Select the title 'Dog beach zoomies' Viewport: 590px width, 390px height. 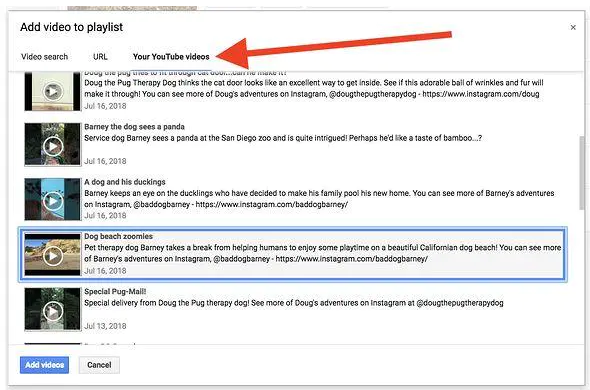119,236
